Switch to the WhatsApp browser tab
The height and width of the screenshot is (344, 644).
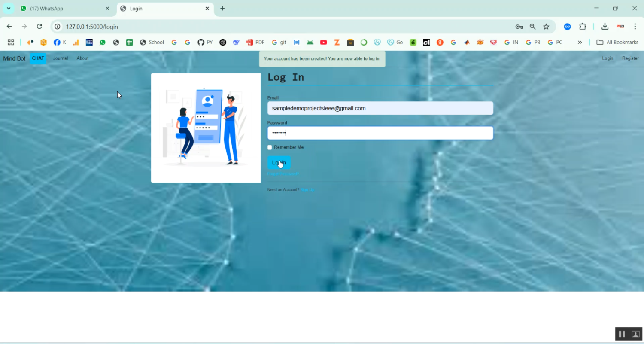pos(64,9)
